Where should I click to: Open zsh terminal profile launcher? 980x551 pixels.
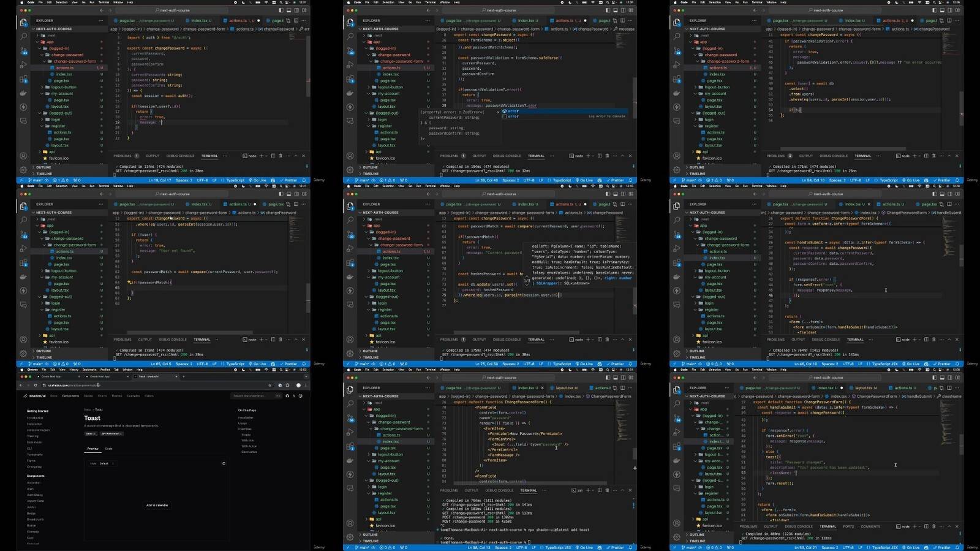click(578, 490)
